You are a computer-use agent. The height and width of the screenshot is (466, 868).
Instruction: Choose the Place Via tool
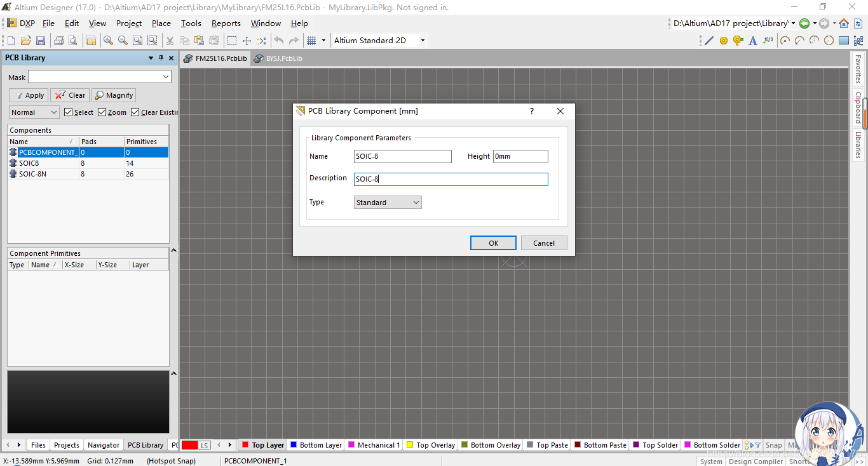(738, 41)
